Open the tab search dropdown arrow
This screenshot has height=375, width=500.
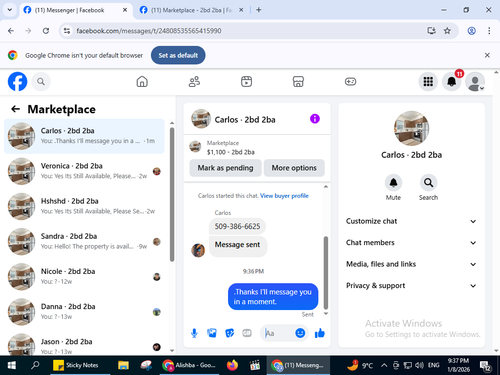10,10
